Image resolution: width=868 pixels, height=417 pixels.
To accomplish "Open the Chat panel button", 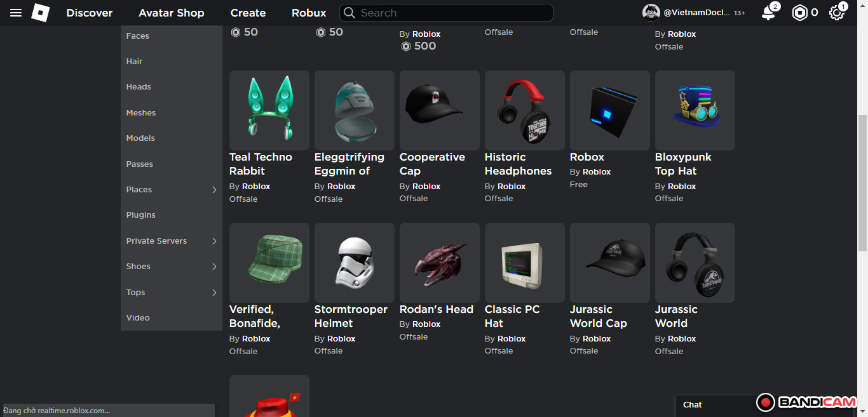I will (x=693, y=405).
